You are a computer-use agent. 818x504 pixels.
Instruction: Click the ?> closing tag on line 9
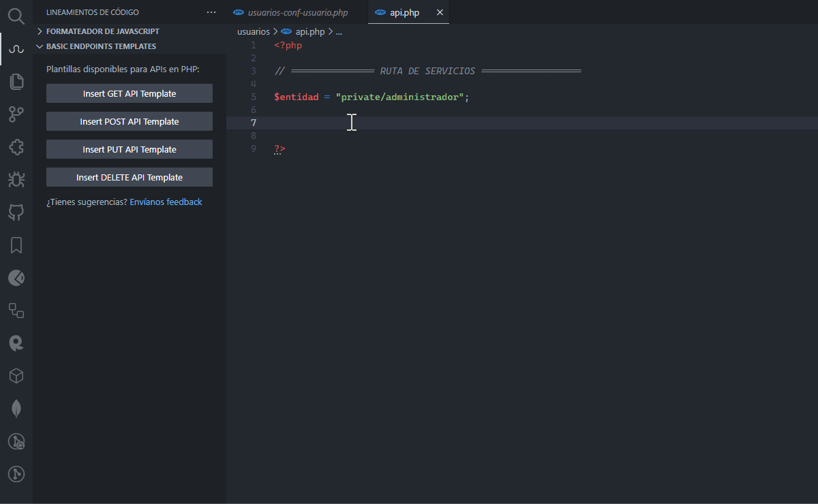click(x=279, y=148)
